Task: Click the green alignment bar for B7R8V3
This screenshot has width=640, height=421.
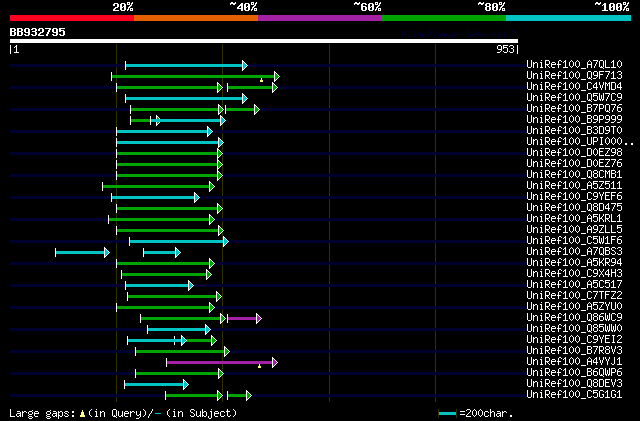Action: [x=182, y=352]
